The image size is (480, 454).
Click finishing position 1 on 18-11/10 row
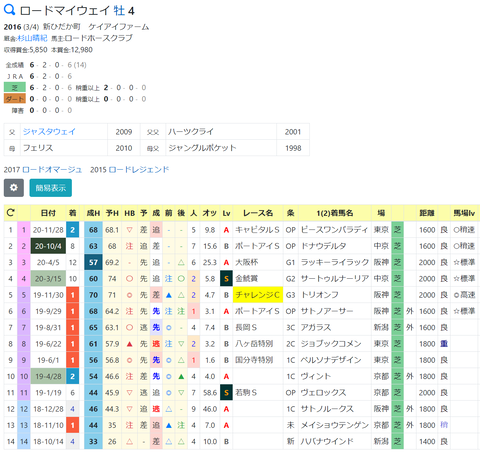coord(73,425)
